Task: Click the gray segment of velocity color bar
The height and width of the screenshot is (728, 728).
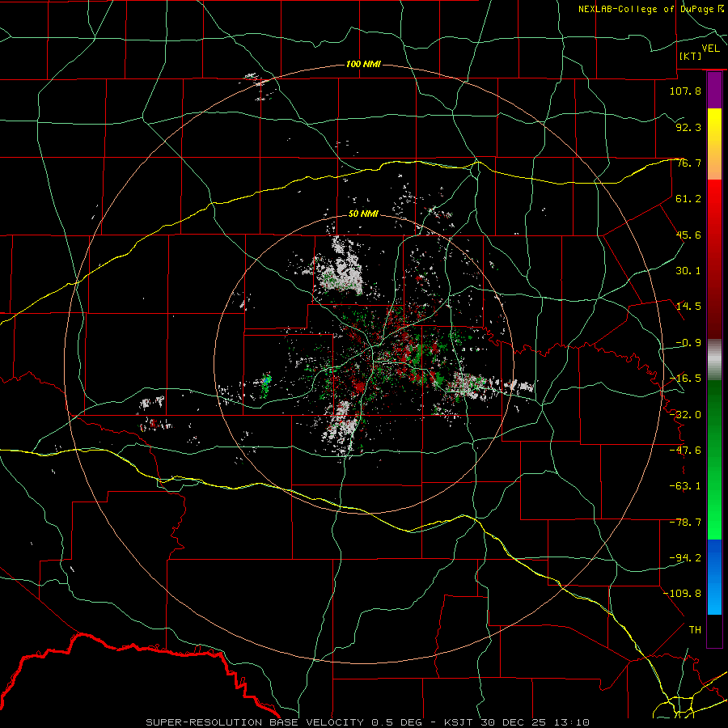Action: tap(714, 360)
